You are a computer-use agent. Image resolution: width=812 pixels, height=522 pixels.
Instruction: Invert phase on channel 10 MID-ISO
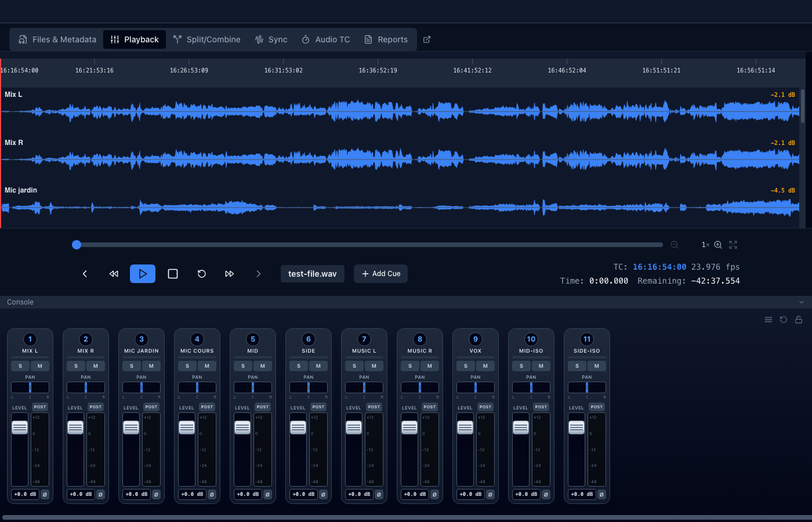(x=546, y=495)
